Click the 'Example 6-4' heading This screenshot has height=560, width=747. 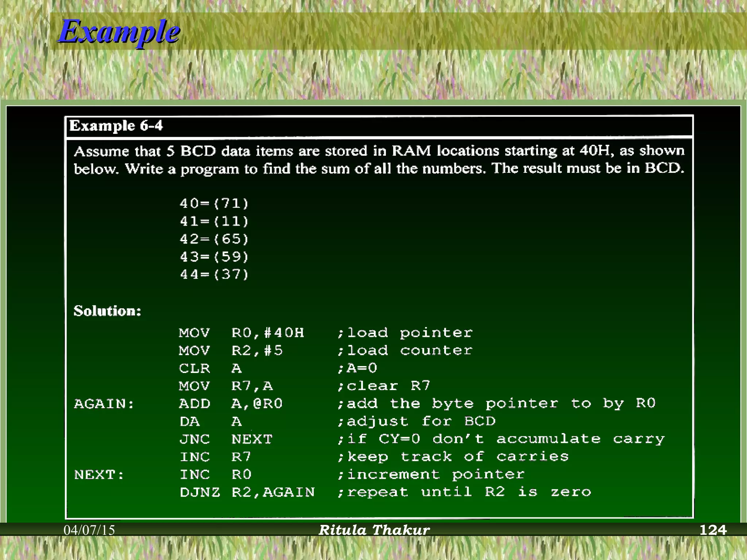pos(116,126)
